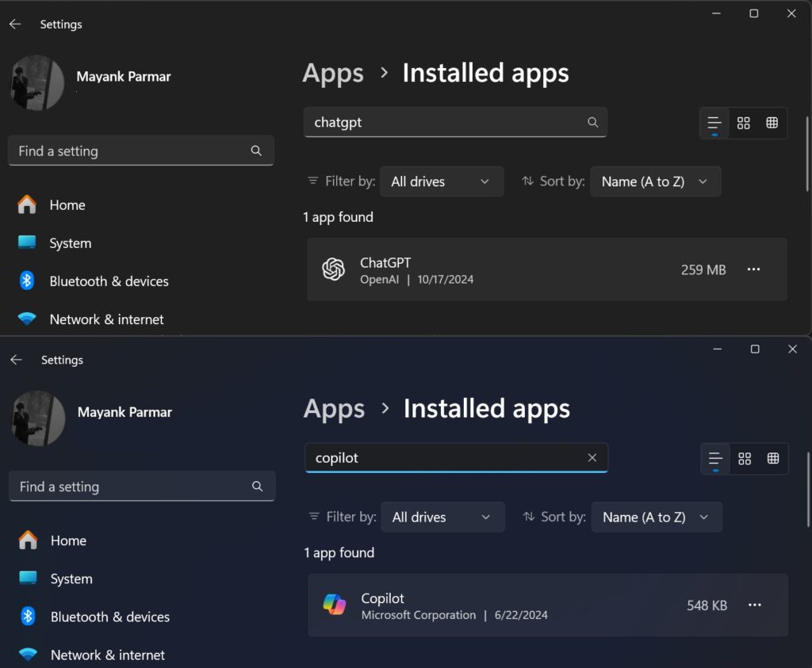Expand the sort options in the lower window
This screenshot has width=812, height=668.
click(657, 517)
